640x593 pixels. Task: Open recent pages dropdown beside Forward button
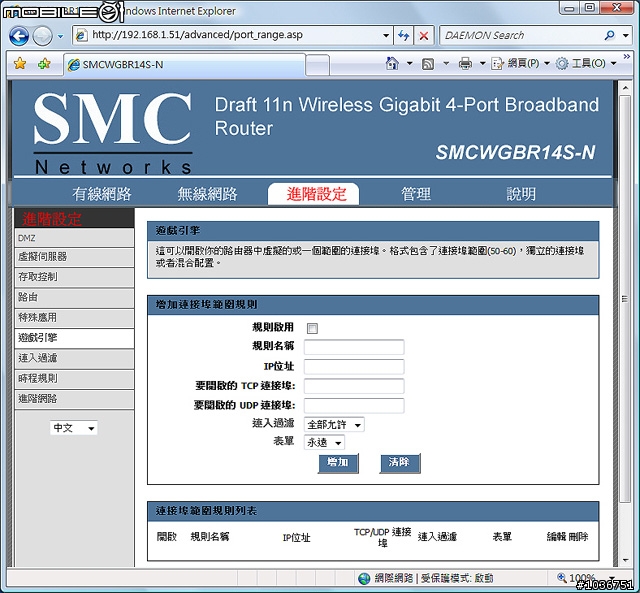(60, 36)
